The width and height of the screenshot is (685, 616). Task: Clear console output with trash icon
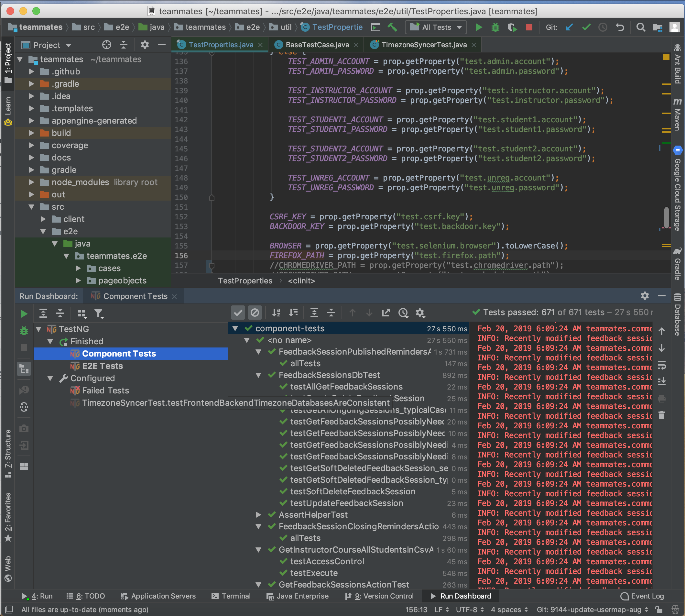pyautogui.click(x=662, y=415)
